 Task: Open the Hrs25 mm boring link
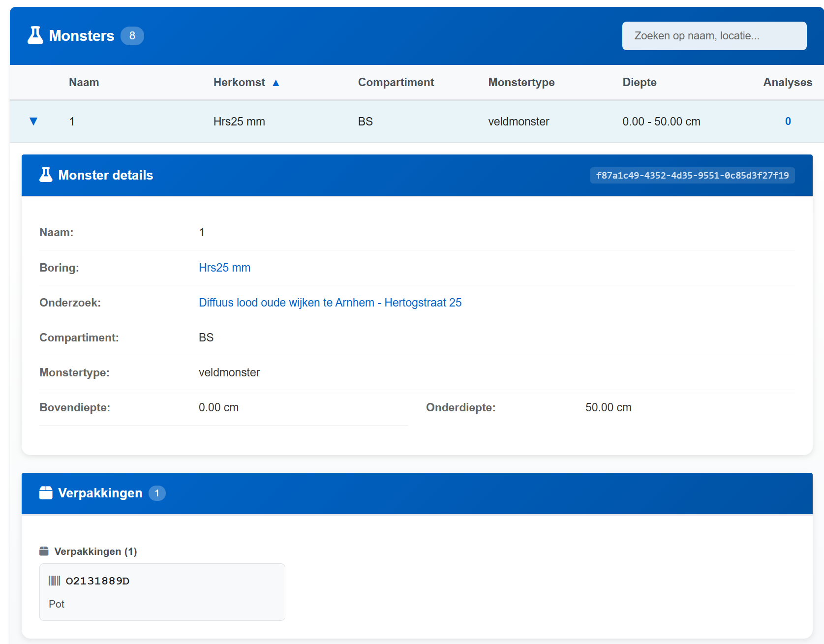pyautogui.click(x=224, y=268)
